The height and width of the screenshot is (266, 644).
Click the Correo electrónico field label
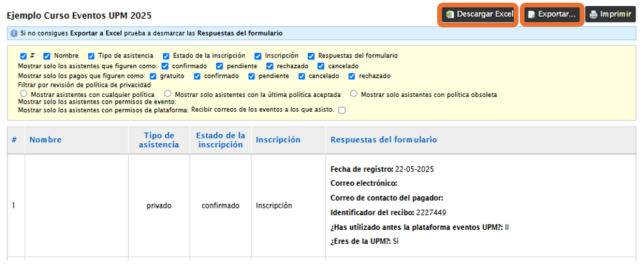364,183
